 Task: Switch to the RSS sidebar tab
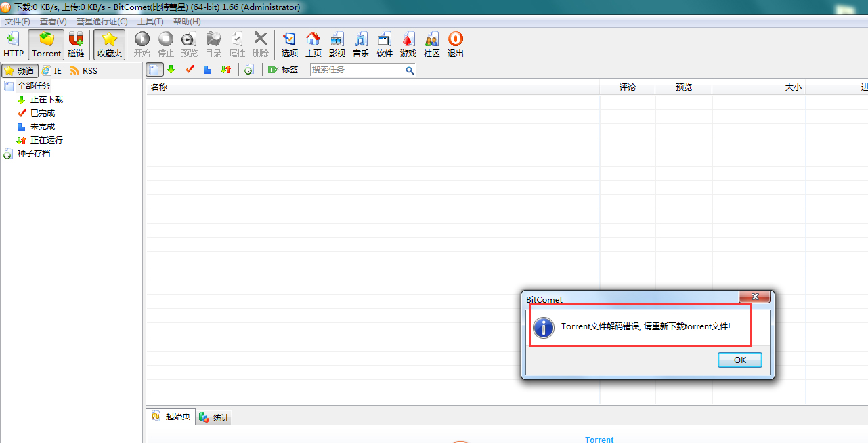pos(84,70)
